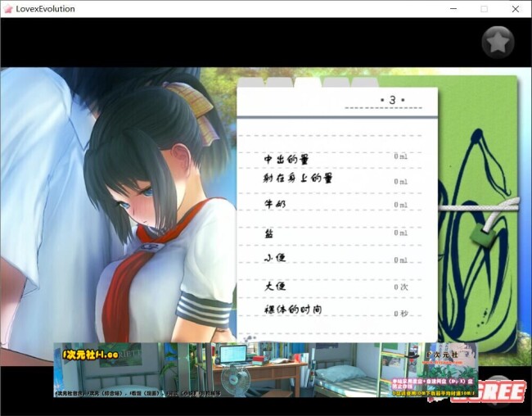532x416 pixels.
Task: Open the fifth notebook tab
Action: (364, 82)
